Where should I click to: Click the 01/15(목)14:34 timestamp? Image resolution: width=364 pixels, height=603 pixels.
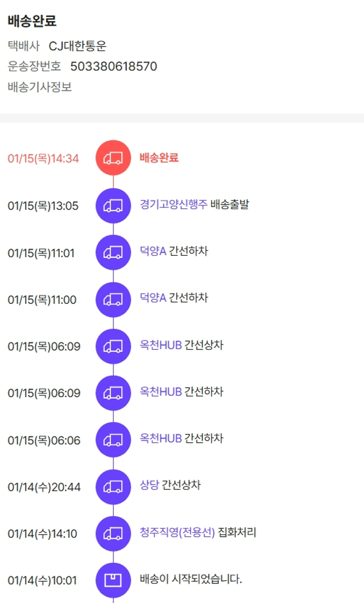tap(43, 158)
